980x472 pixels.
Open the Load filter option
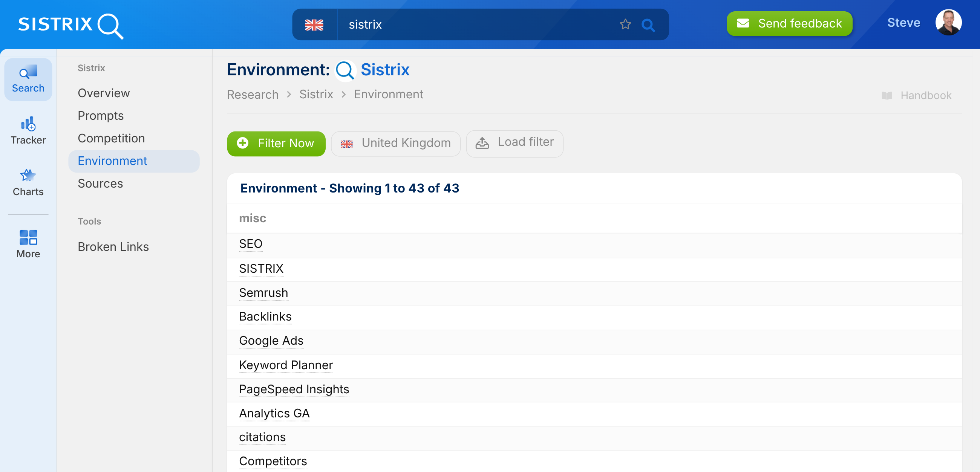[x=514, y=143]
